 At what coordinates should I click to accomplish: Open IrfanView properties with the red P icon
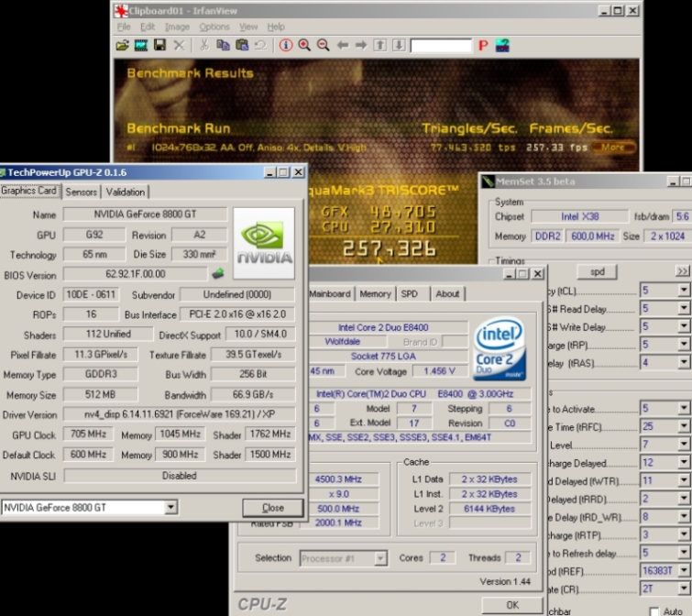click(483, 45)
